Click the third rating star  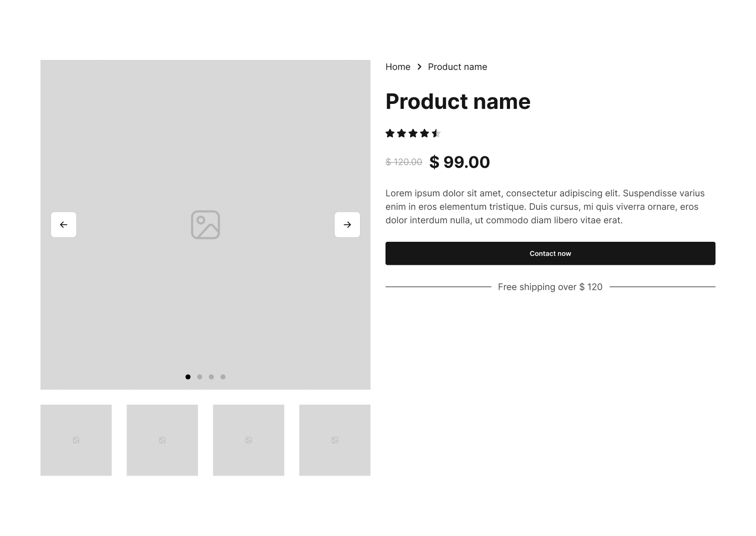[x=413, y=133]
